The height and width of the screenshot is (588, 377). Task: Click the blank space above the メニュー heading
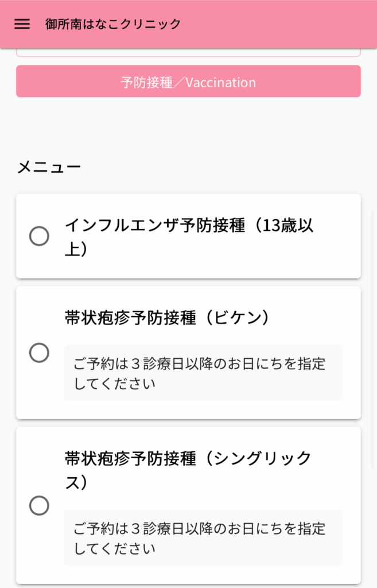188,129
